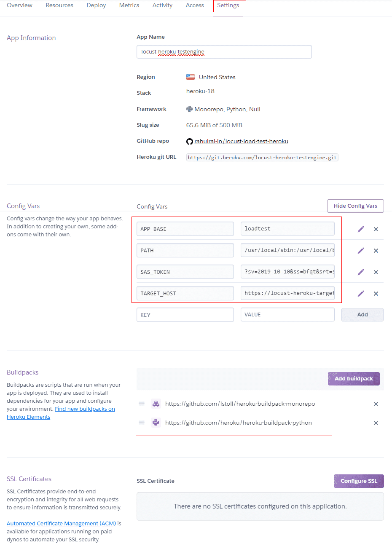Click the GitHub icon next to repo name
Screen dimensions: 392x546
[190, 142]
